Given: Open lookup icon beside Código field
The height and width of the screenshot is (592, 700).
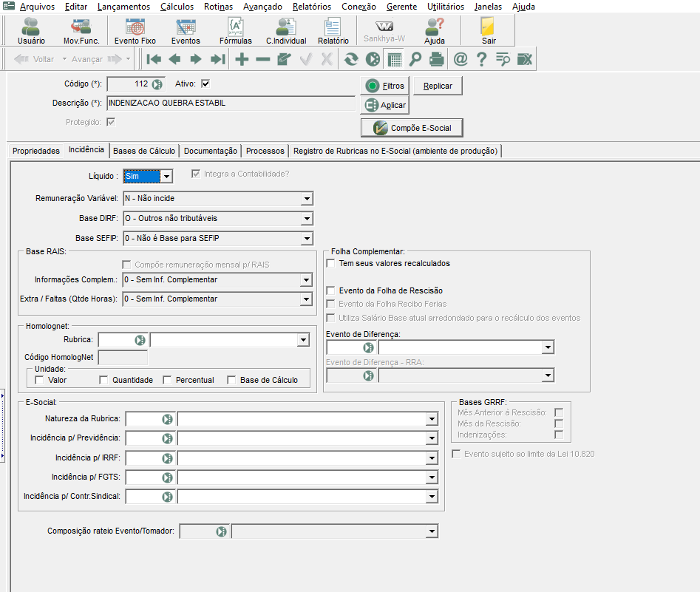Looking at the screenshot, I should (x=157, y=84).
